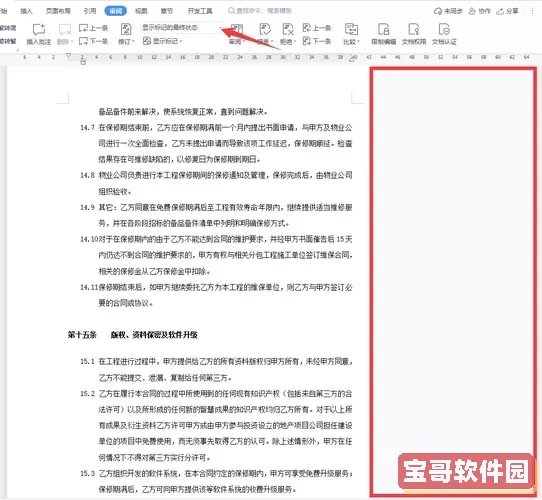Image resolution: width=542 pixels, height=500 pixels.
Task: Click paragraph number 15.2
Action: pyautogui.click(x=87, y=393)
